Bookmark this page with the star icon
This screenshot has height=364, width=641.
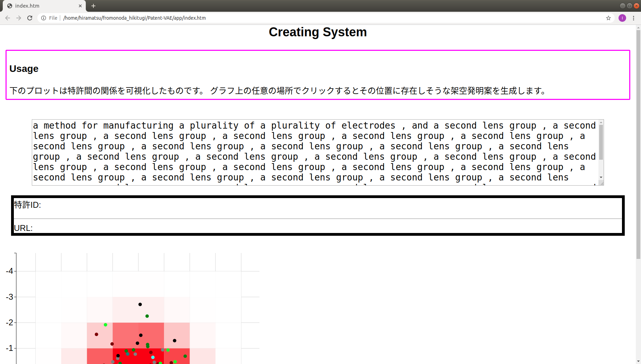[608, 18]
